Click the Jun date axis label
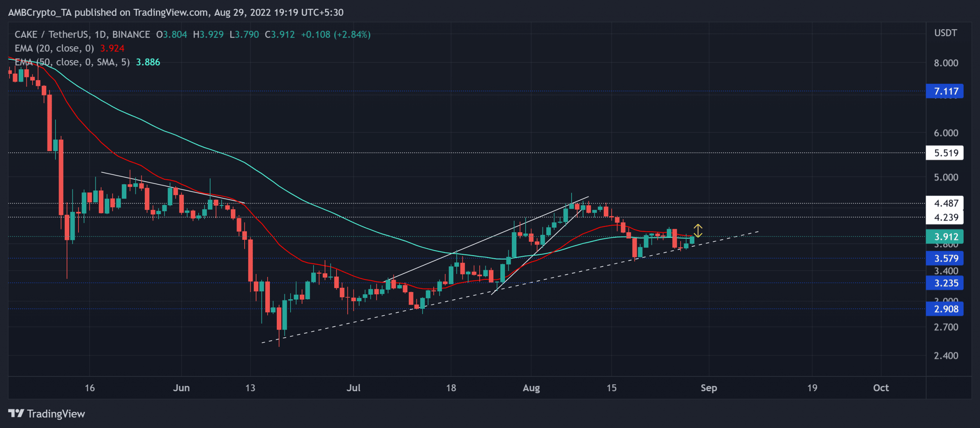This screenshot has width=980, height=428. point(181,388)
